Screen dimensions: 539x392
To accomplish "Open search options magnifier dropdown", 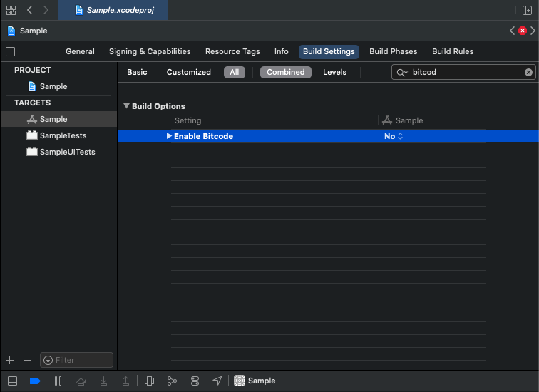I will click(x=402, y=73).
